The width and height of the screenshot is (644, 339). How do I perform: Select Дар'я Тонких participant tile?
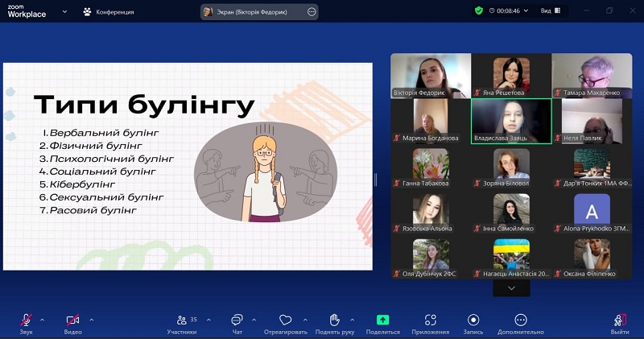[592, 166]
